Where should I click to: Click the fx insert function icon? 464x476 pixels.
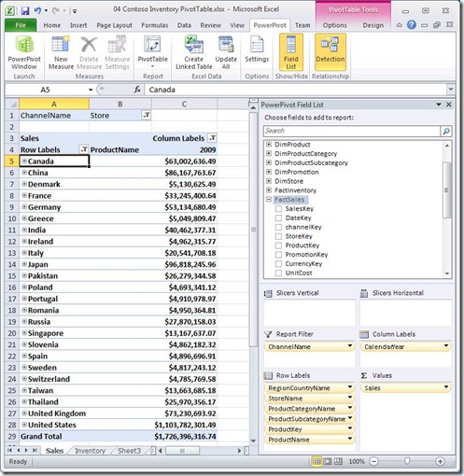pos(137,90)
